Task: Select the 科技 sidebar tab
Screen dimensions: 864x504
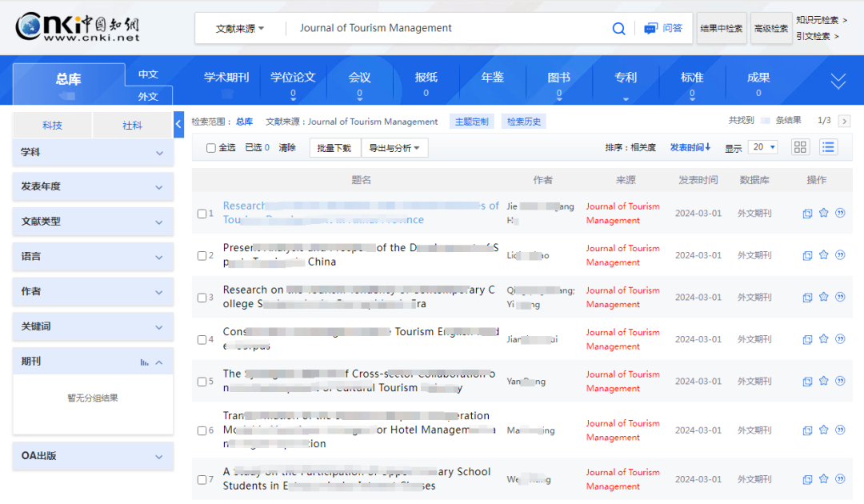Action: (x=52, y=125)
